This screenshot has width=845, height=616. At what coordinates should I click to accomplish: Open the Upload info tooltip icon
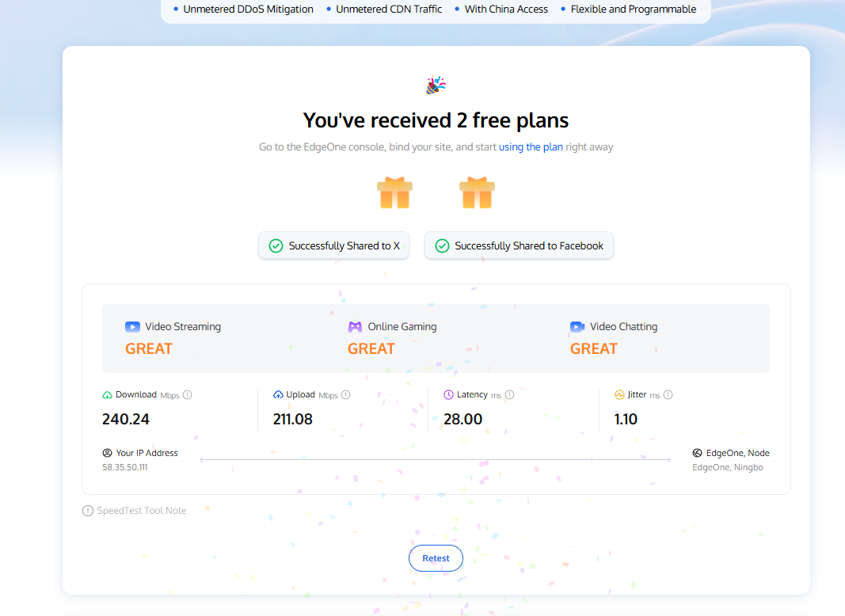pos(346,395)
